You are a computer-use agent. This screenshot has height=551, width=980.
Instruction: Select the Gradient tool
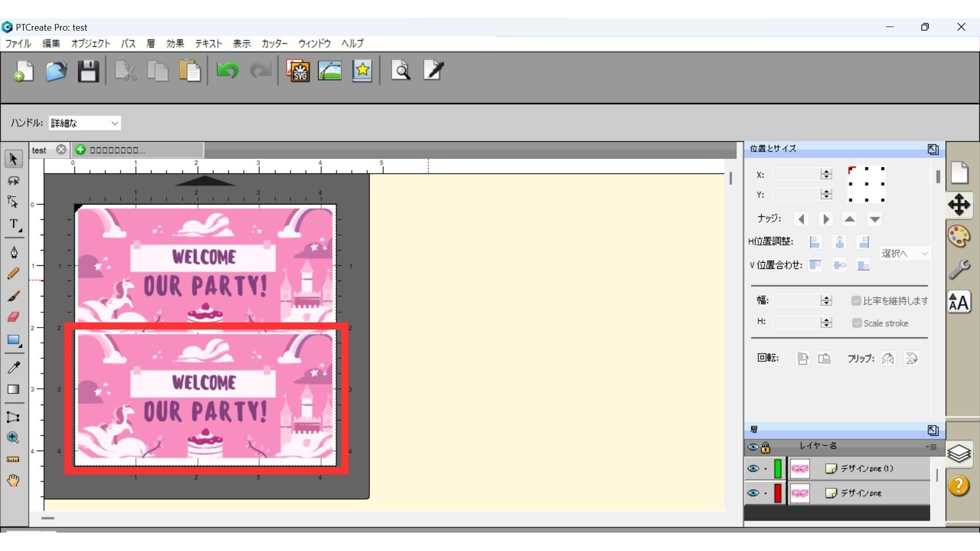click(x=14, y=389)
